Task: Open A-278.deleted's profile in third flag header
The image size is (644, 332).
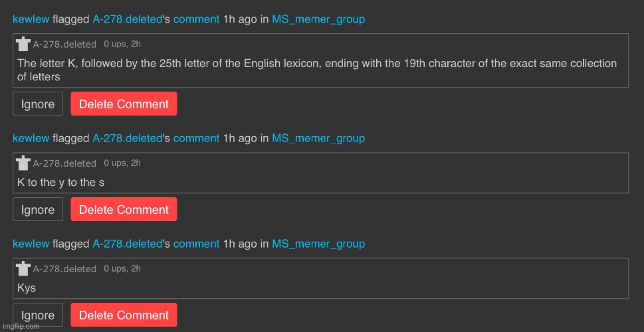Action: coord(128,244)
